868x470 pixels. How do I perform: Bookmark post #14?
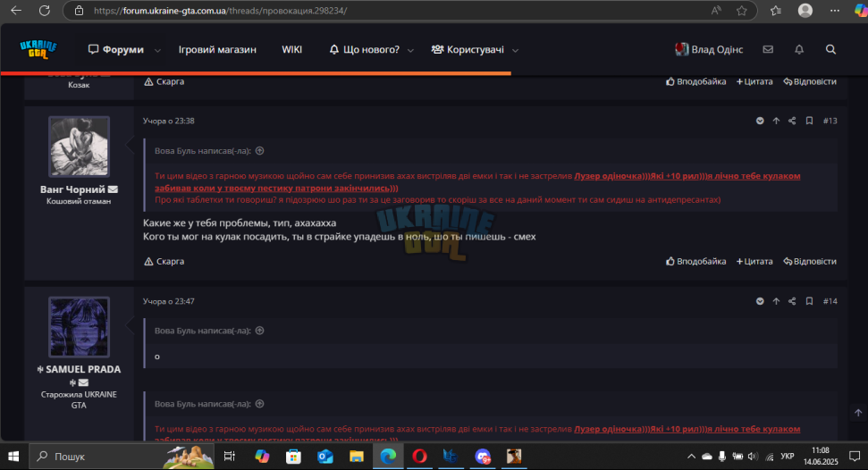coord(809,301)
